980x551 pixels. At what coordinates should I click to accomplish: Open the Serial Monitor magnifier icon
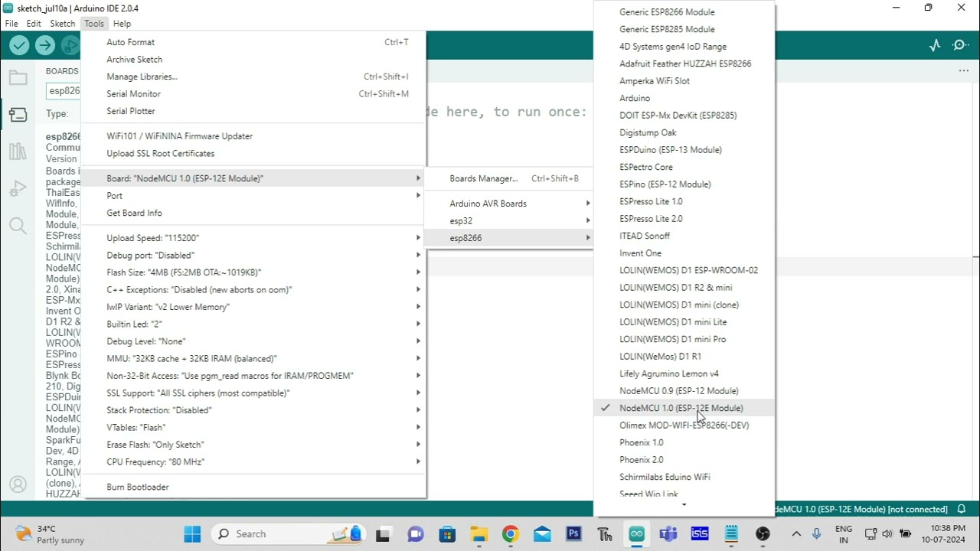click(961, 46)
